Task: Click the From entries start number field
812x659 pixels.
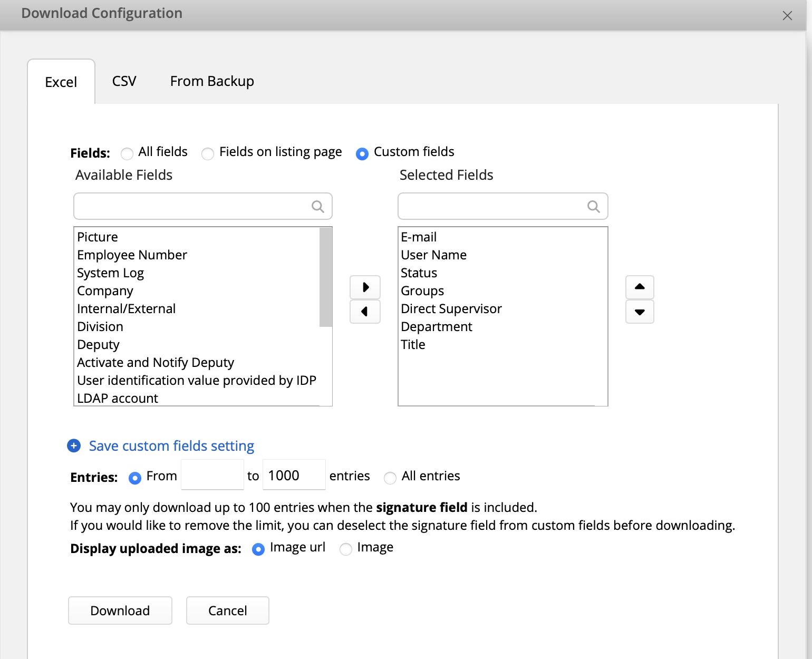Action: 212,474
